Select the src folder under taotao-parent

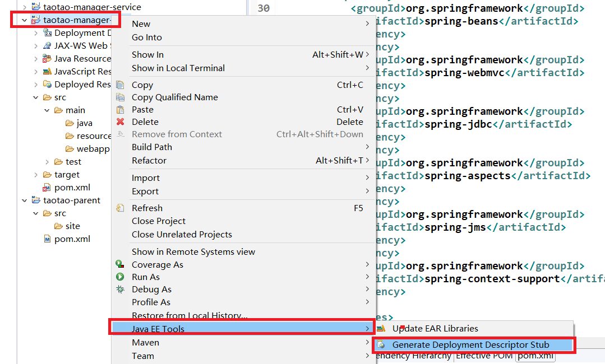coord(60,213)
